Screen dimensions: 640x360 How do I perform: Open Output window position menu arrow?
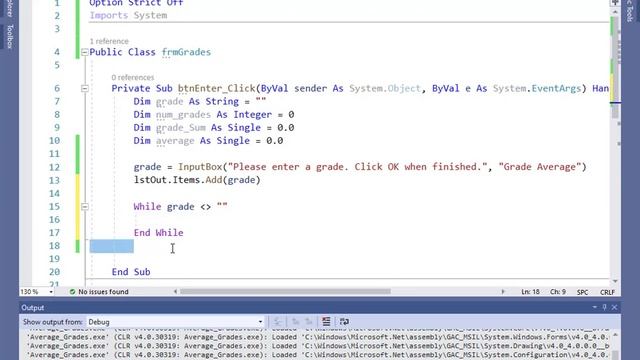594,307
